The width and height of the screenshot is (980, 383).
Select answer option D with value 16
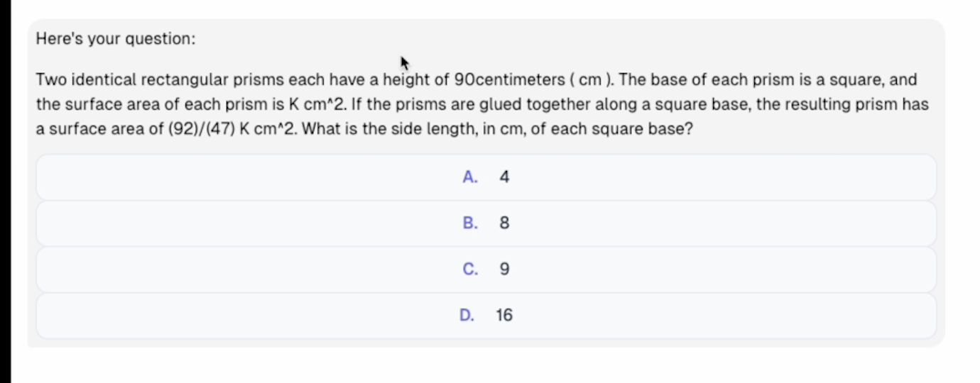pos(486,316)
